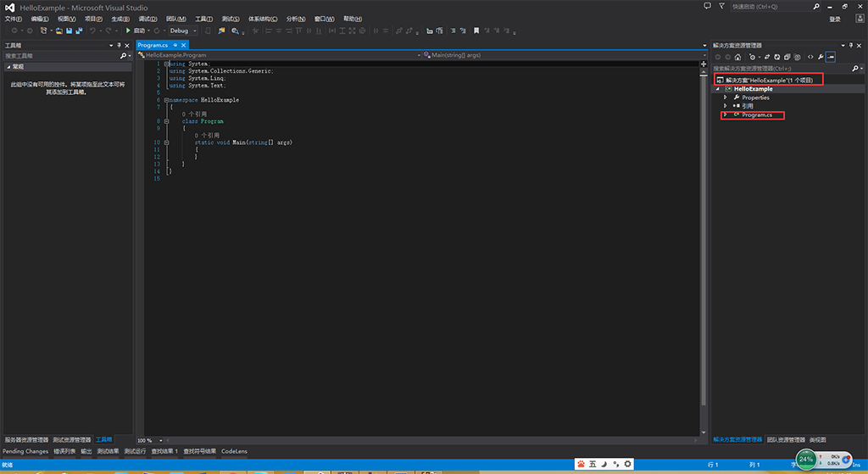Image resolution: width=868 pixels, height=474 pixels.
Task: Click the green 24% network monitor widget
Action: 806,459
